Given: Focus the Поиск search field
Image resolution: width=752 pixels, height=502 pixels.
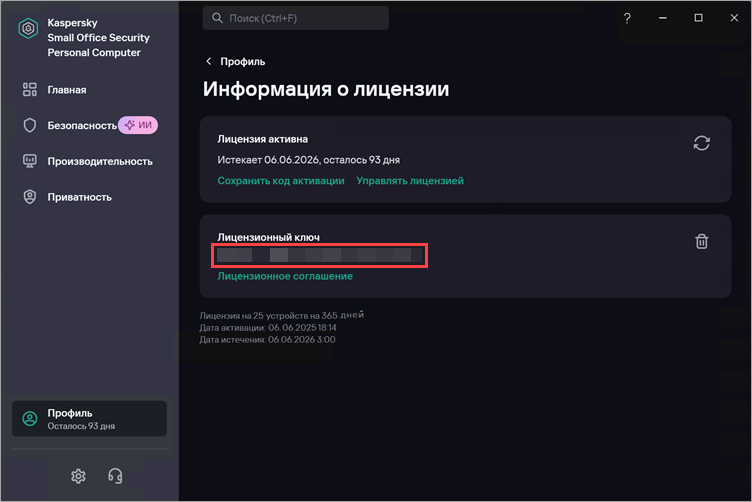Looking at the screenshot, I should (x=295, y=18).
